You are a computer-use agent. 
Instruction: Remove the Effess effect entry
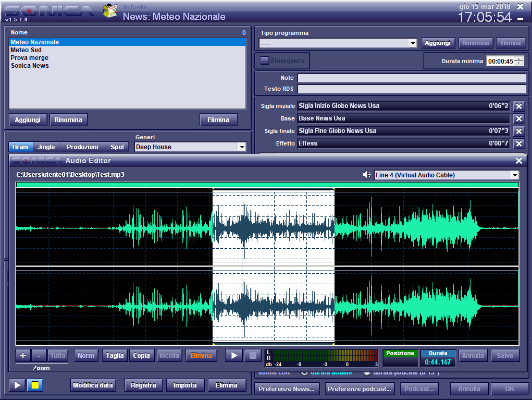tap(519, 143)
